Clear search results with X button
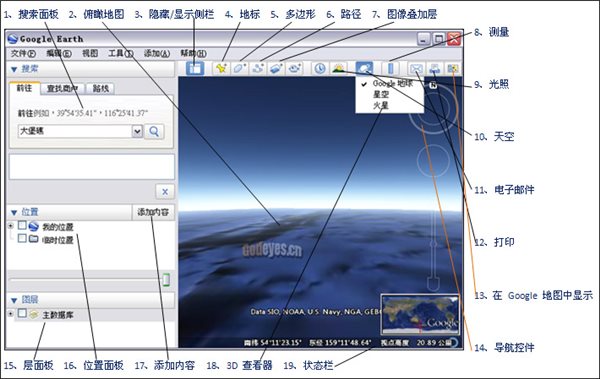Screen dimensions: 600x379 (x=165, y=191)
